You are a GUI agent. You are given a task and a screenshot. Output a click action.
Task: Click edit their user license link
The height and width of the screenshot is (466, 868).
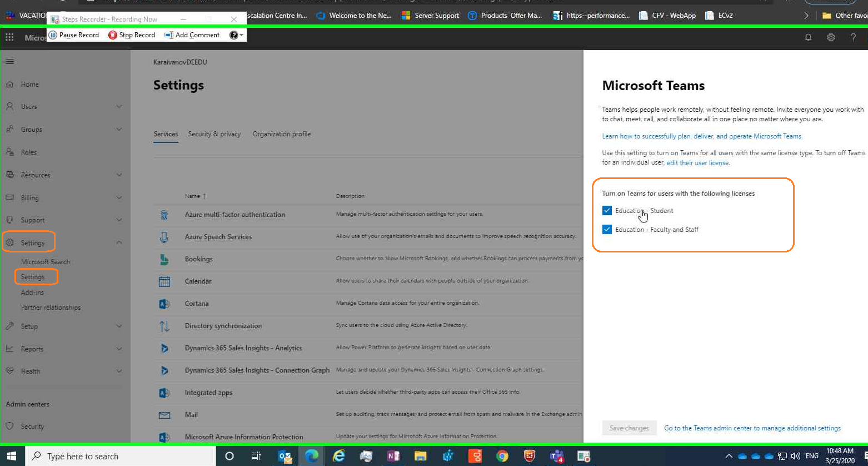pyautogui.click(x=698, y=163)
